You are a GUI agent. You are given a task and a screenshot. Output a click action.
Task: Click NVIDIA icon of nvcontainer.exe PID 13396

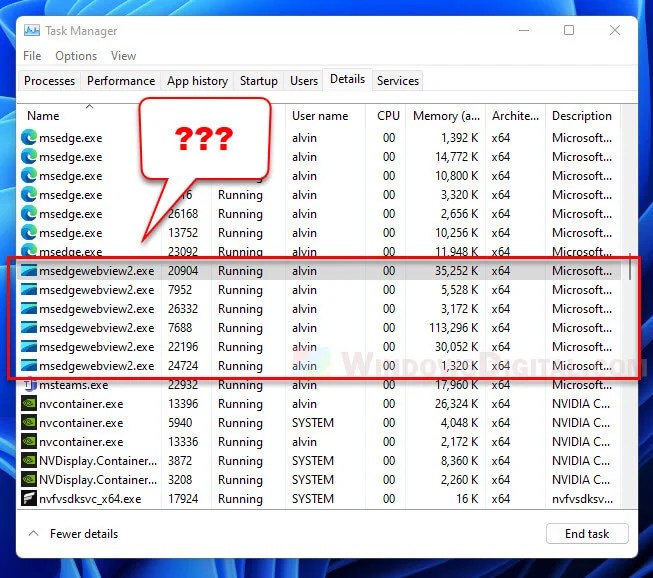pos(29,404)
